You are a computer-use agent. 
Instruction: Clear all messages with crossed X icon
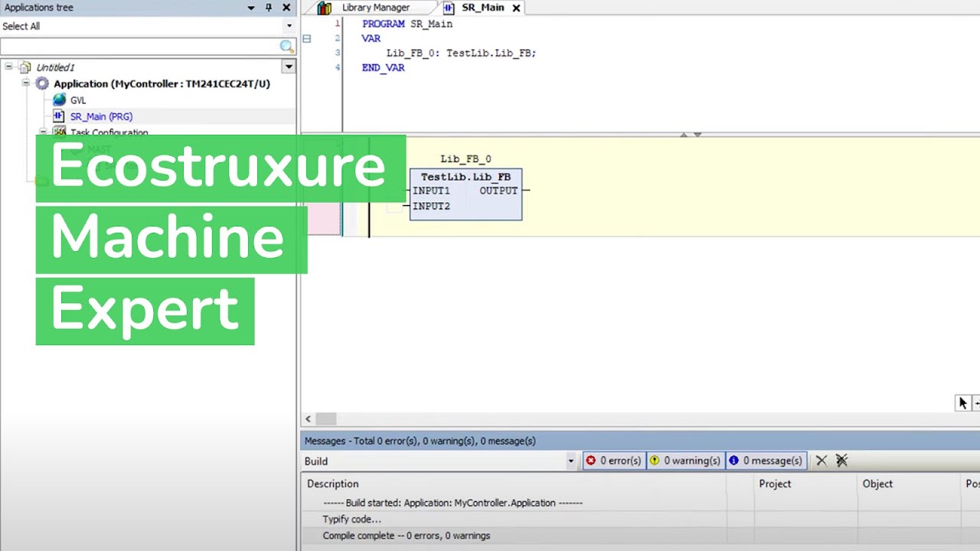click(x=841, y=461)
